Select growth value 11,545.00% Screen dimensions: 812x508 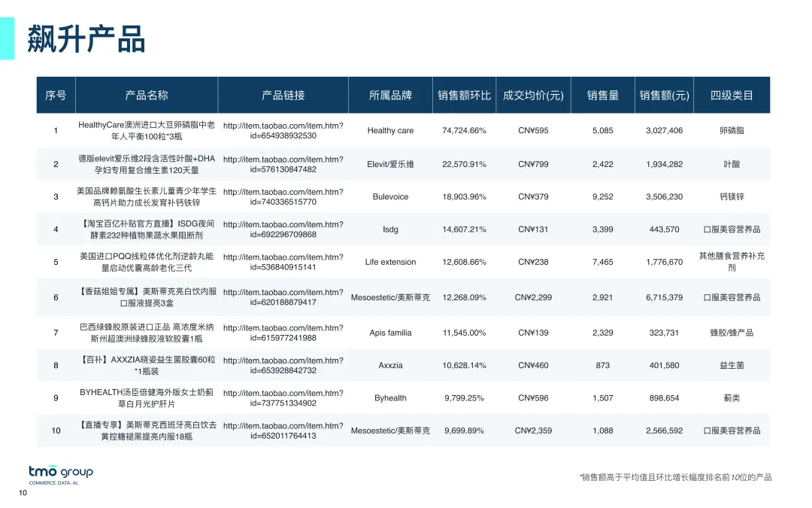click(464, 333)
